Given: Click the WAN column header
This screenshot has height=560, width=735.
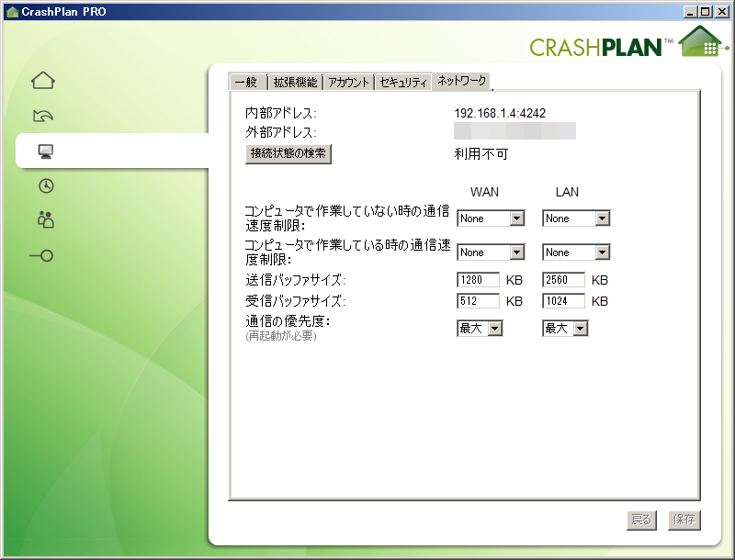Looking at the screenshot, I should click(x=485, y=192).
